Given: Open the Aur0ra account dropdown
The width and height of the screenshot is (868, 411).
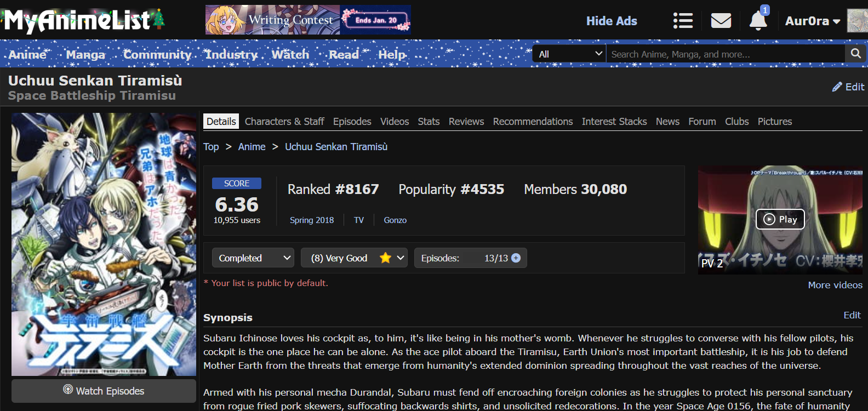Looking at the screenshot, I should pos(813,21).
